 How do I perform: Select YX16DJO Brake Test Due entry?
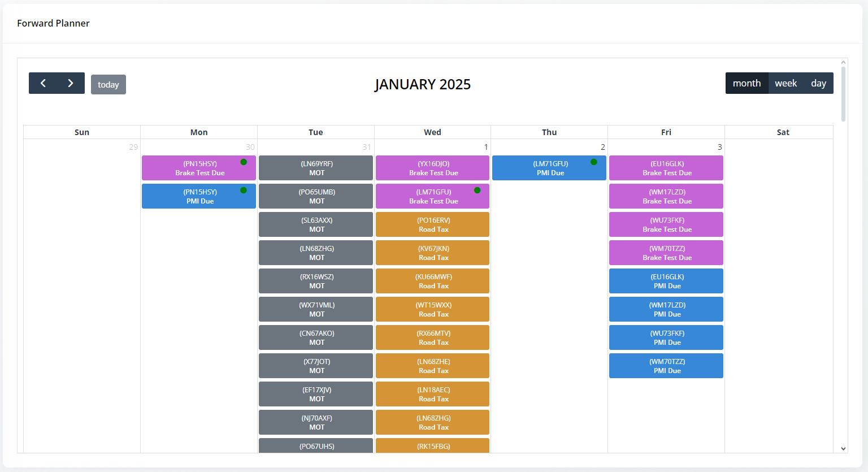pyautogui.click(x=433, y=168)
